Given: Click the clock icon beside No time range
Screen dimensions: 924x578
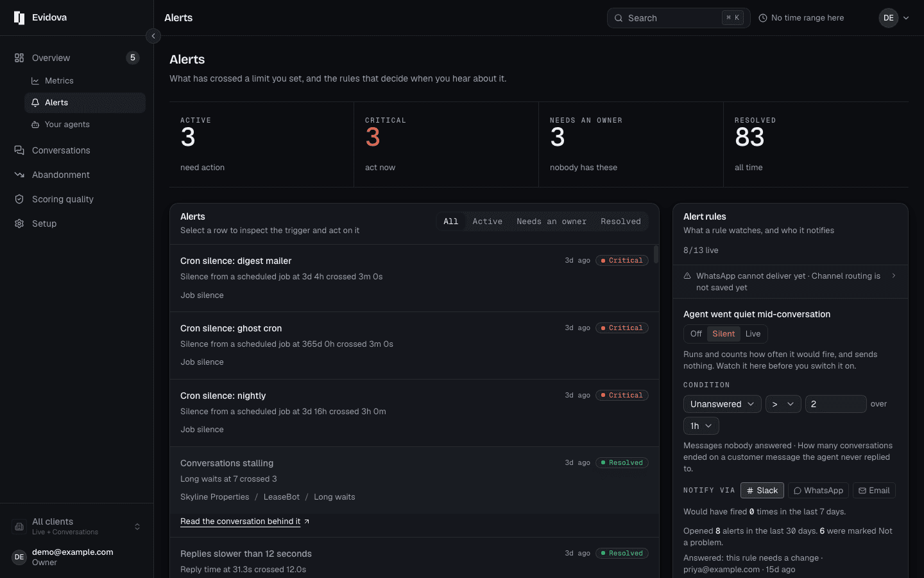Looking at the screenshot, I should [x=763, y=18].
